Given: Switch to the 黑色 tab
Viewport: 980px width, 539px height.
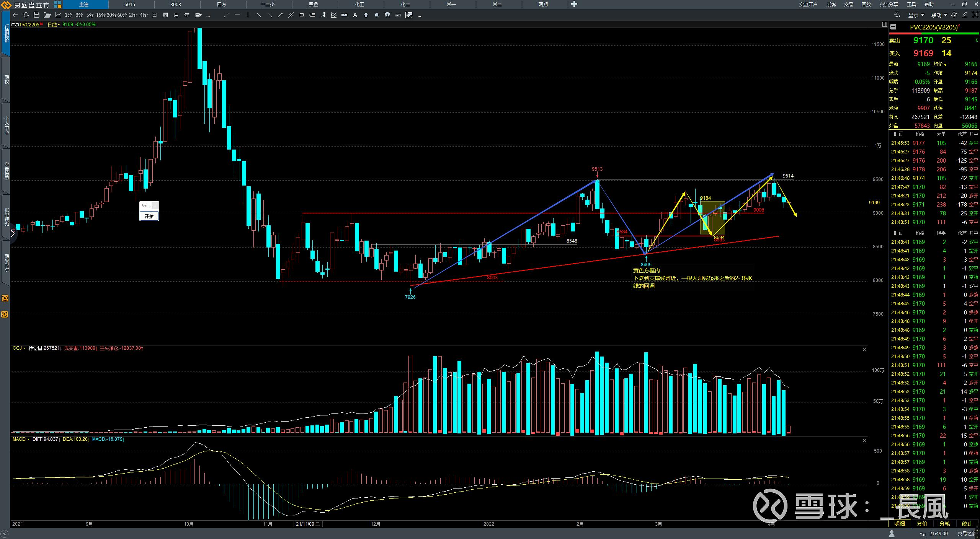Looking at the screenshot, I should coord(313,4).
